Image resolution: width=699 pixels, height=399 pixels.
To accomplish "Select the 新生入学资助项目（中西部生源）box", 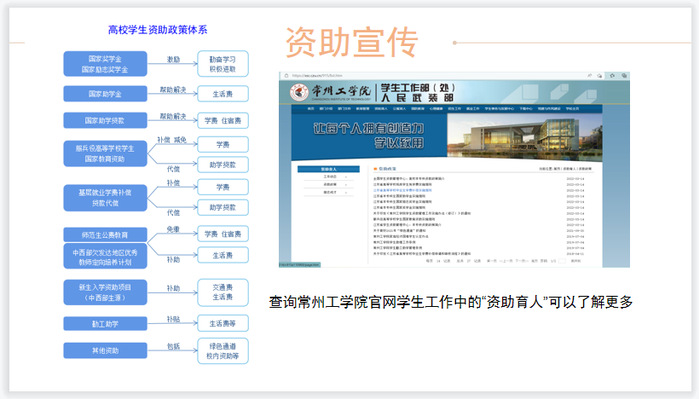I will click(105, 292).
